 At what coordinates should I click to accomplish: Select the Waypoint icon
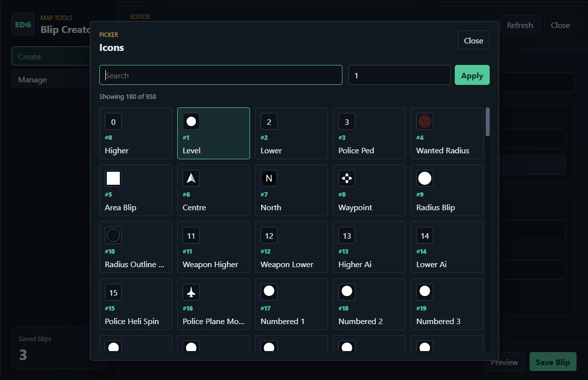click(x=369, y=190)
